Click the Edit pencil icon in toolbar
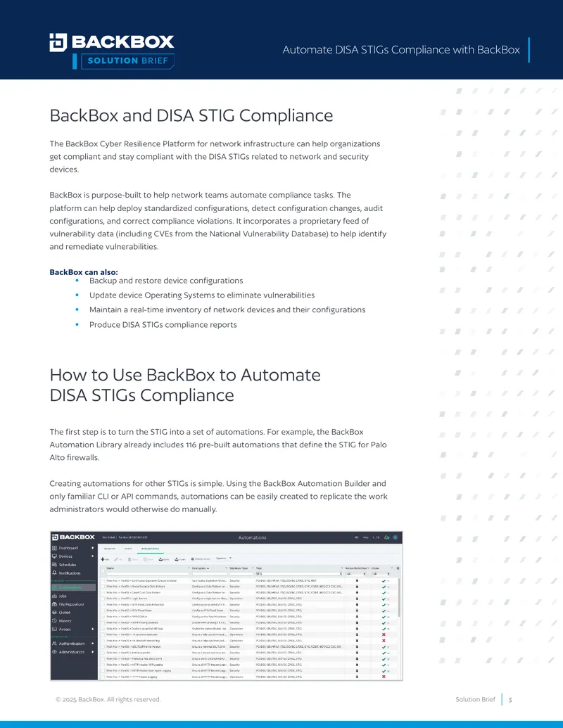 pyautogui.click(x=116, y=559)
